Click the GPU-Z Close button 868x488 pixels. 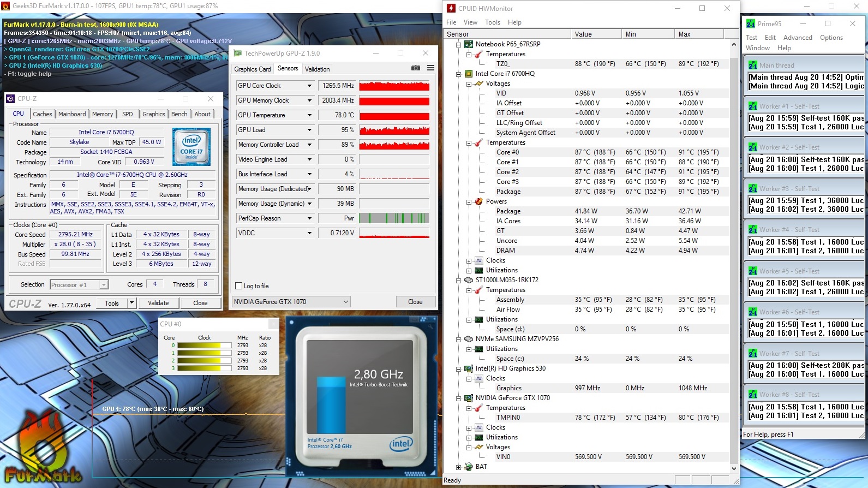pos(415,302)
